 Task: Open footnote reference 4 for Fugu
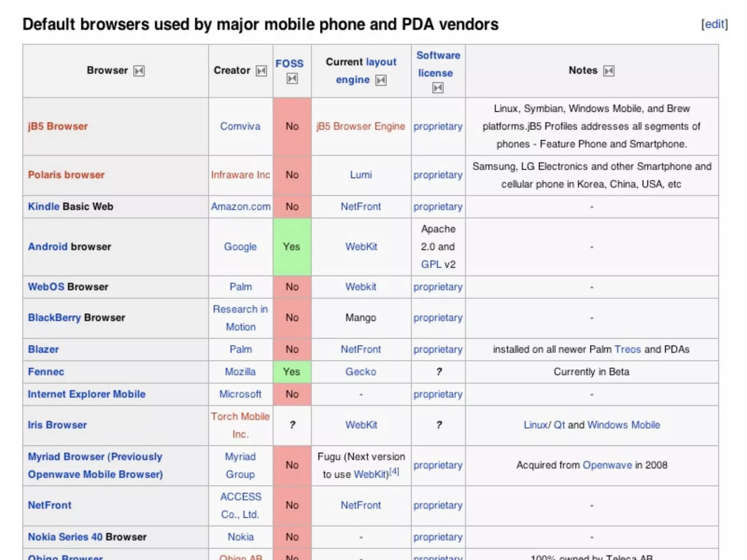[394, 471]
